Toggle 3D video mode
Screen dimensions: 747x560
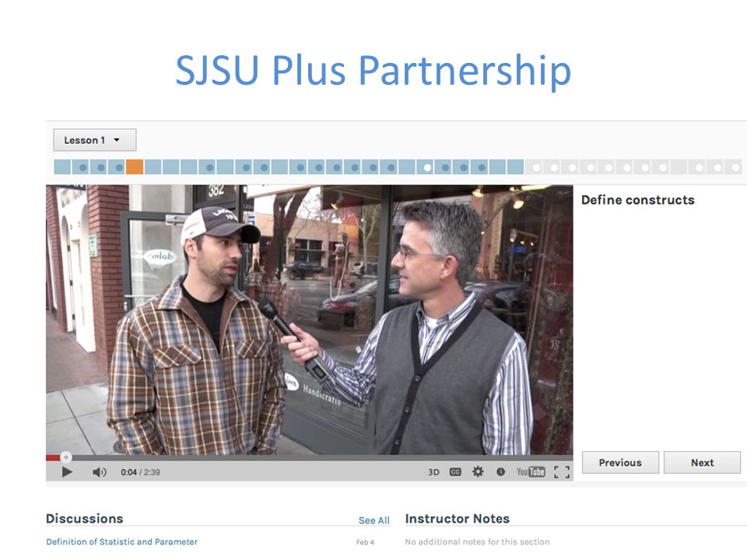(x=433, y=472)
